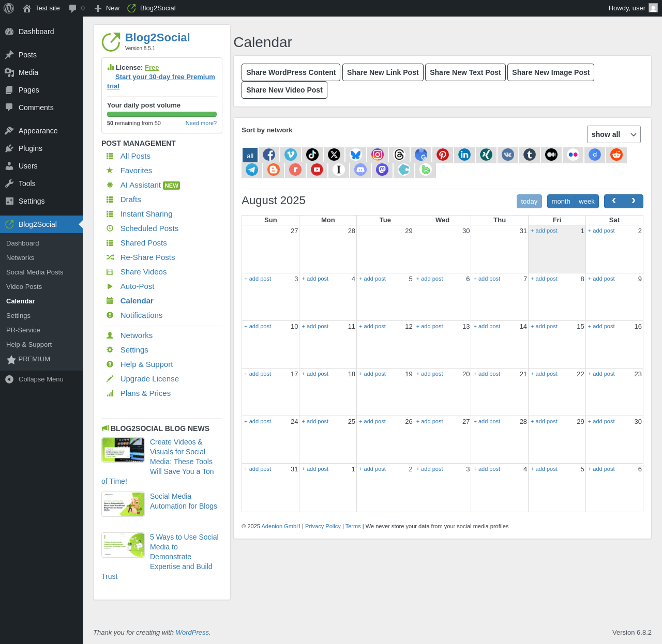662x644 pixels.
Task: Filter calendar by Threads network icon
Action: [x=399, y=155]
